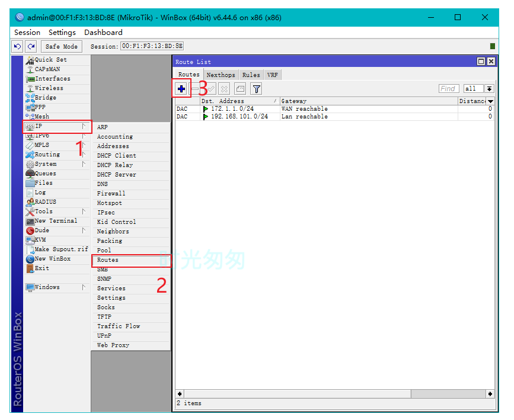Click the Find search field

point(449,89)
